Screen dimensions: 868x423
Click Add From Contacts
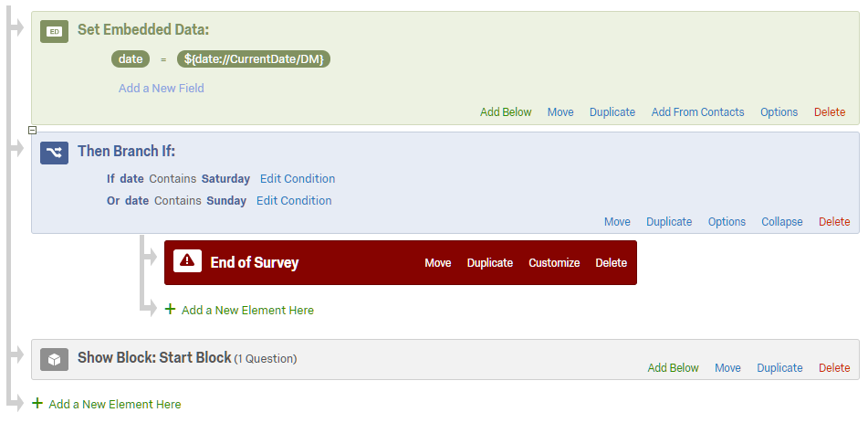coord(697,112)
